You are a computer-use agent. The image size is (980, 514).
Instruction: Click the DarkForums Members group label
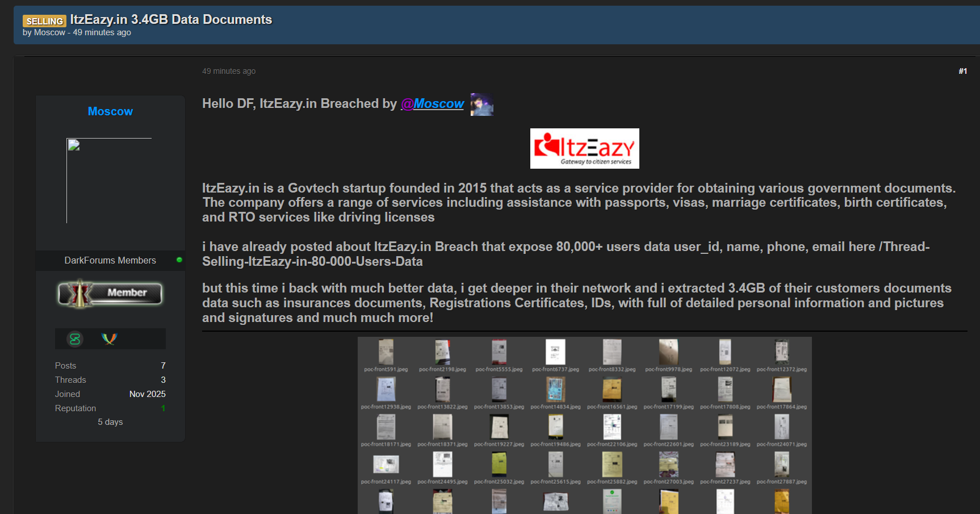coord(110,260)
